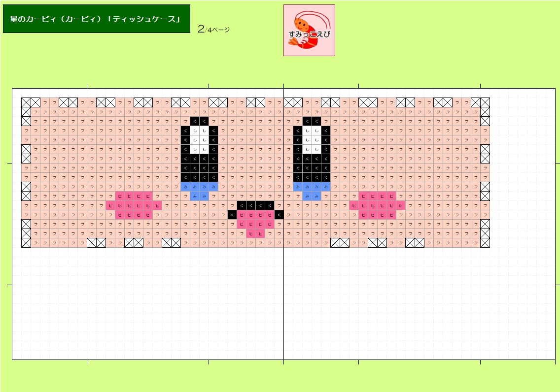This screenshot has height=392, width=560.
Task: Click the blue patch under the right eye
Action: point(312,191)
